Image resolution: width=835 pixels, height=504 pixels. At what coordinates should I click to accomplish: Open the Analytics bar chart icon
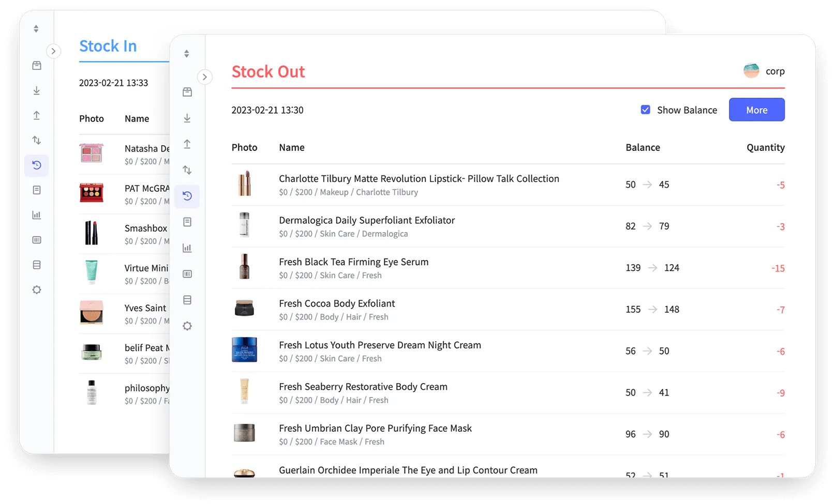point(187,248)
